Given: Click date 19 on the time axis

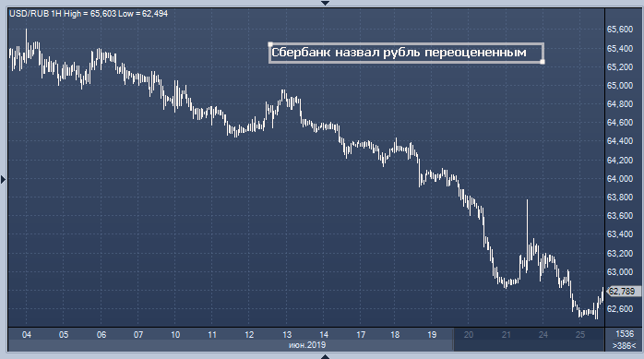Looking at the screenshot, I should click(x=432, y=335).
